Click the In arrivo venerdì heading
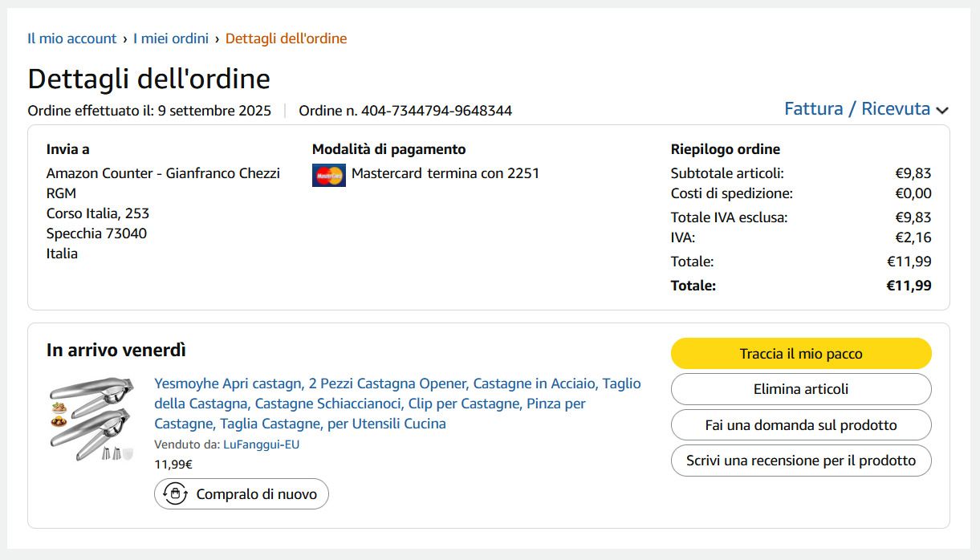The image size is (980, 560). coord(116,351)
